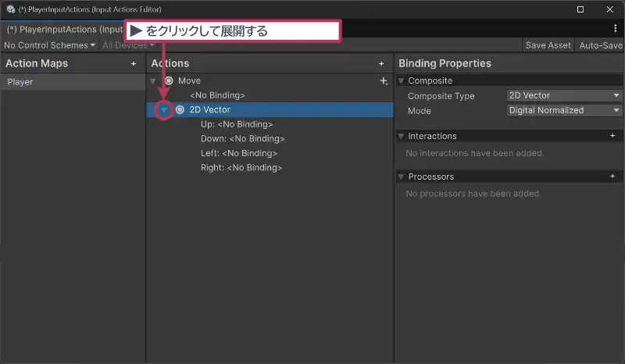Select the Up binding entry
The image size is (625, 364).
(x=236, y=124)
